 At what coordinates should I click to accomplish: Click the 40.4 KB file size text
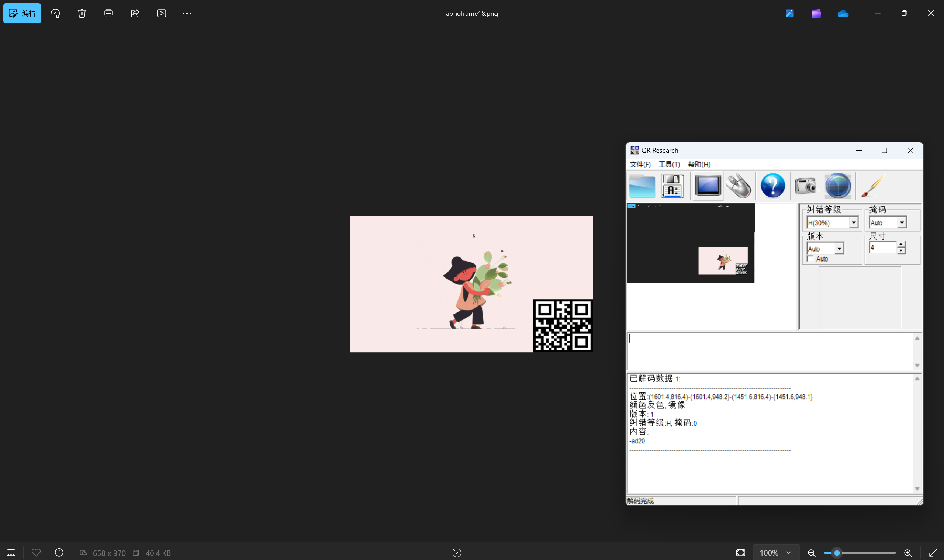(x=158, y=553)
